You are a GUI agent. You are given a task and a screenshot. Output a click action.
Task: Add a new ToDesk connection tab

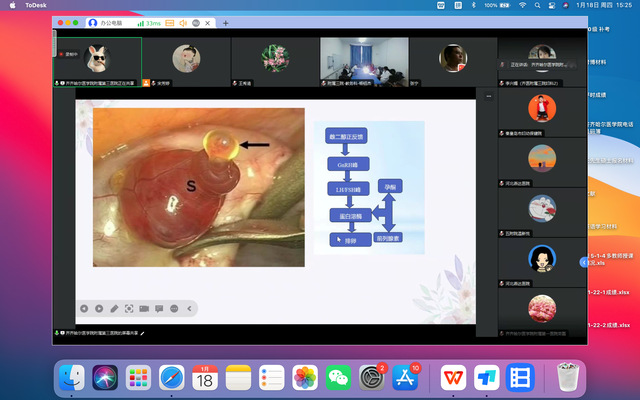[225, 22]
